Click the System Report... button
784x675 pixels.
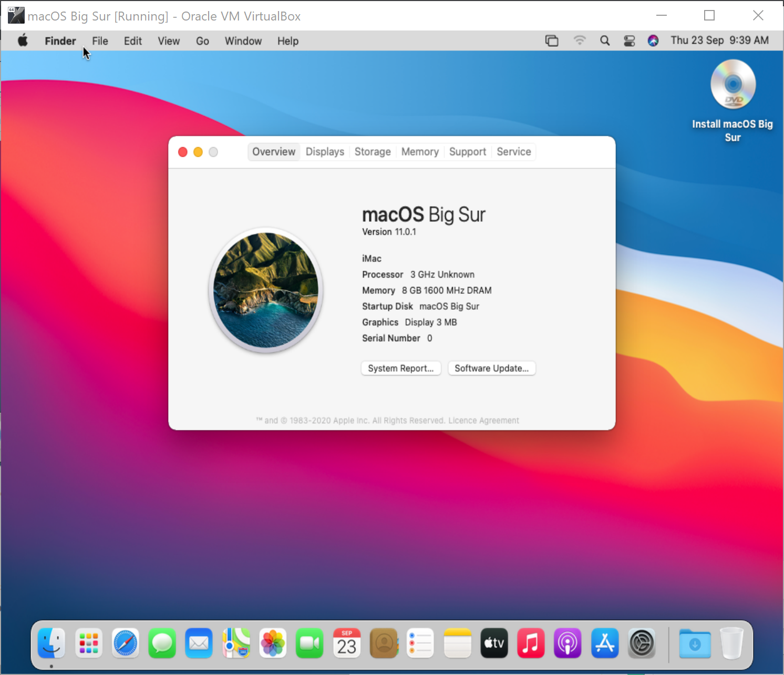(x=401, y=369)
